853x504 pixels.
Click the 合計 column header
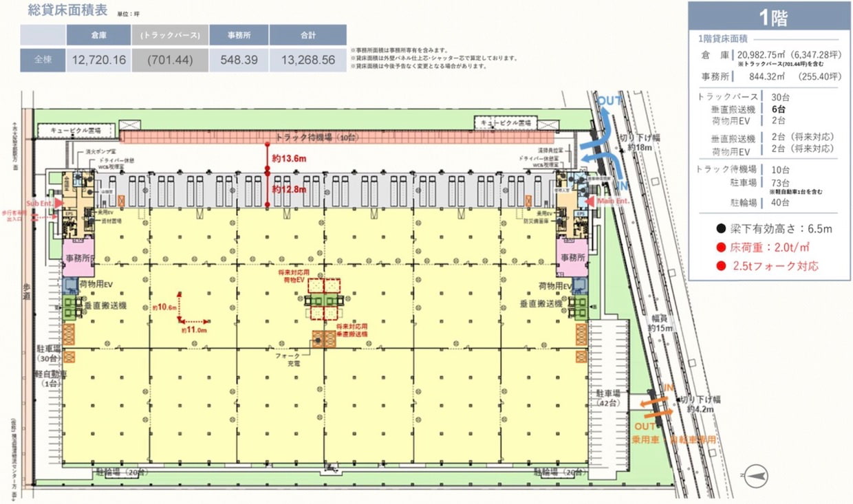(307, 35)
